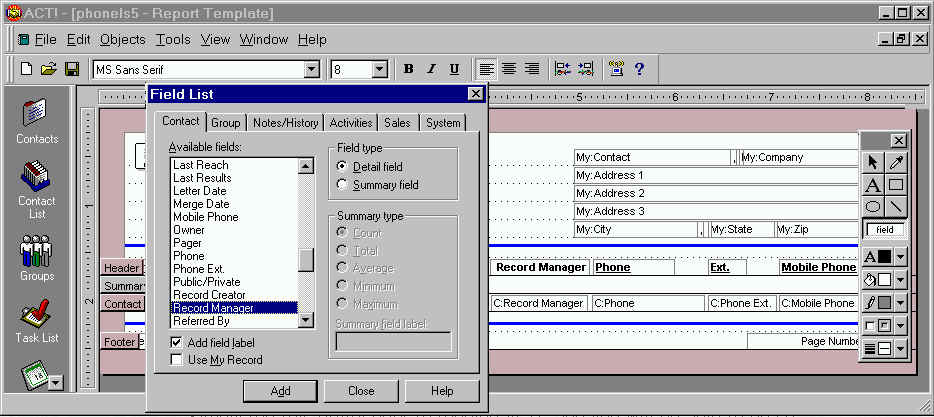Click the Add button in Field List
The height and width of the screenshot is (417, 934).
tap(280, 391)
